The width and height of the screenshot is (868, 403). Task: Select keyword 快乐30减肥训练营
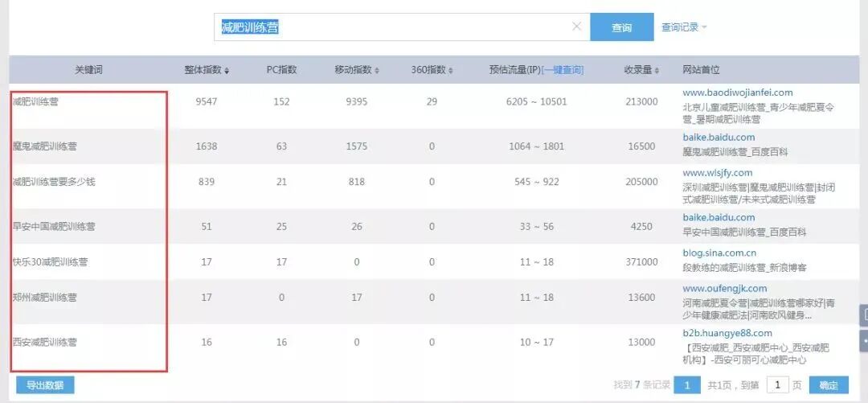[50, 262]
